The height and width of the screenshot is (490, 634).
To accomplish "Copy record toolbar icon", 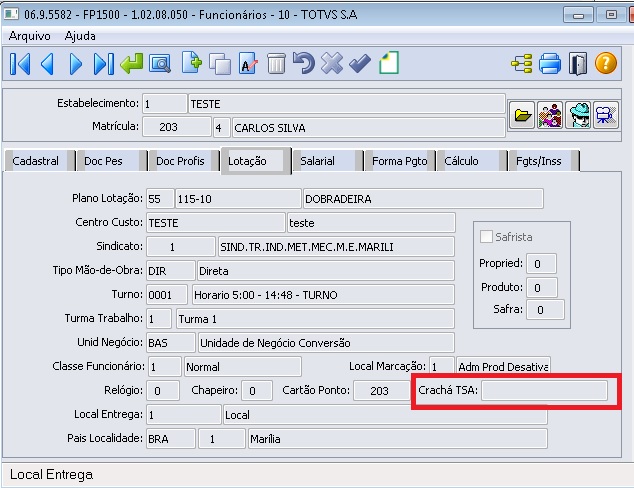I will click(x=220, y=64).
